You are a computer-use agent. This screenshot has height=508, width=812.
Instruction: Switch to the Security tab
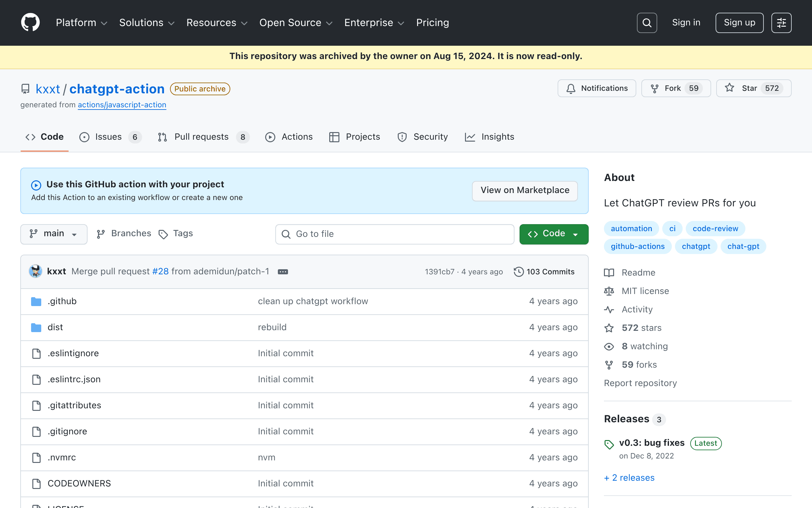[x=422, y=137]
